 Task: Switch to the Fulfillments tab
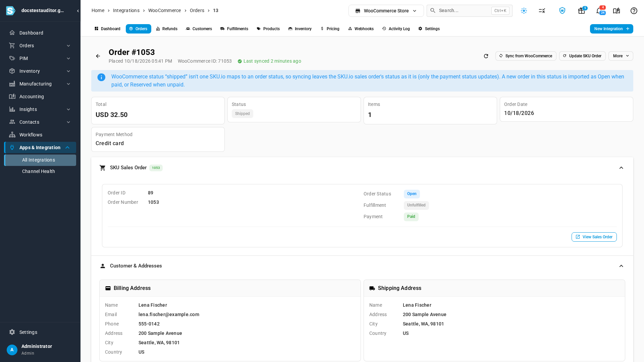point(234,29)
